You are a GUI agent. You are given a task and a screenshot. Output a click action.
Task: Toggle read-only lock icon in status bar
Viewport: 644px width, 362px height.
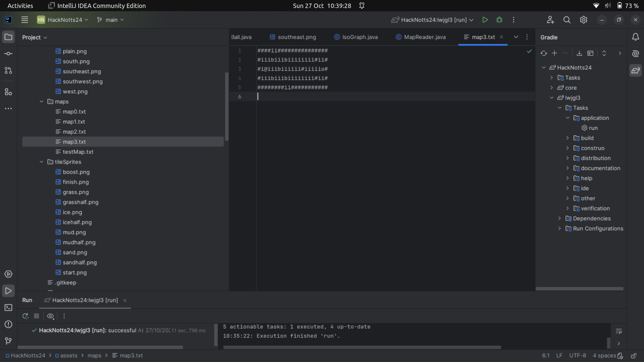pos(634,356)
